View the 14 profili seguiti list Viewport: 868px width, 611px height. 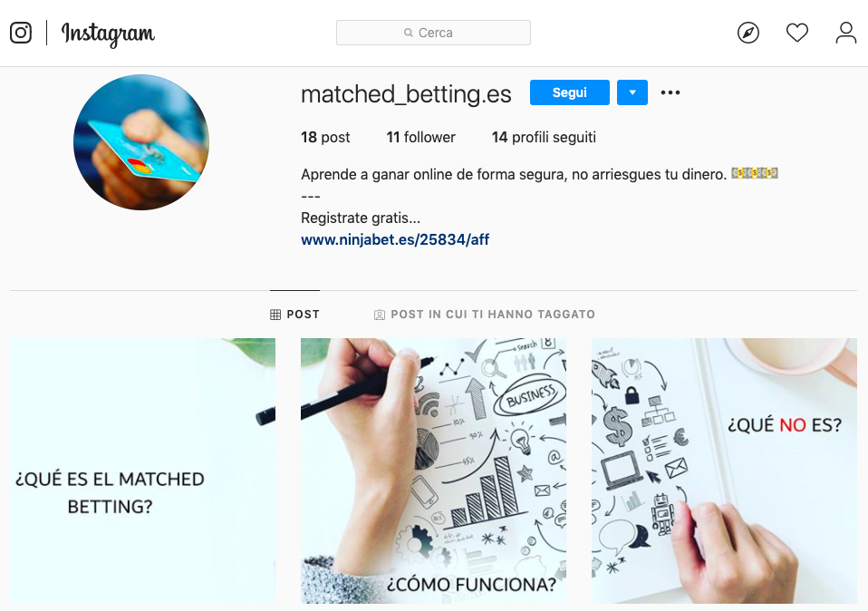544,137
